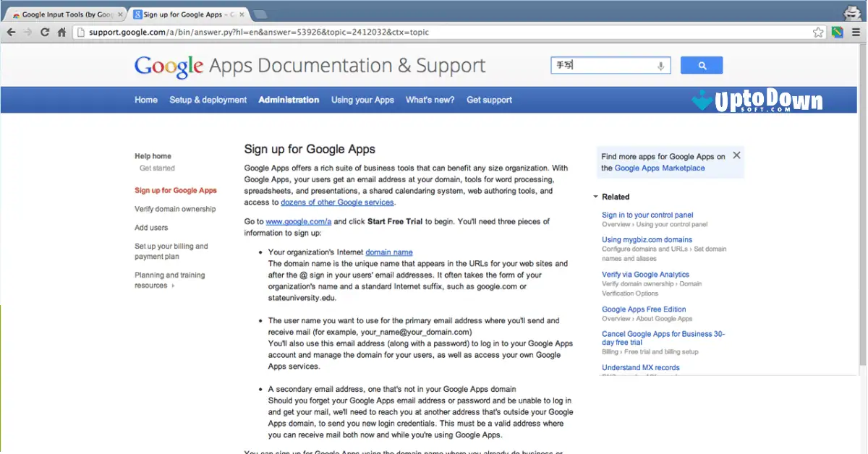The image size is (868, 454).
Task: Bookmark this page with the star icon
Action: click(x=818, y=32)
